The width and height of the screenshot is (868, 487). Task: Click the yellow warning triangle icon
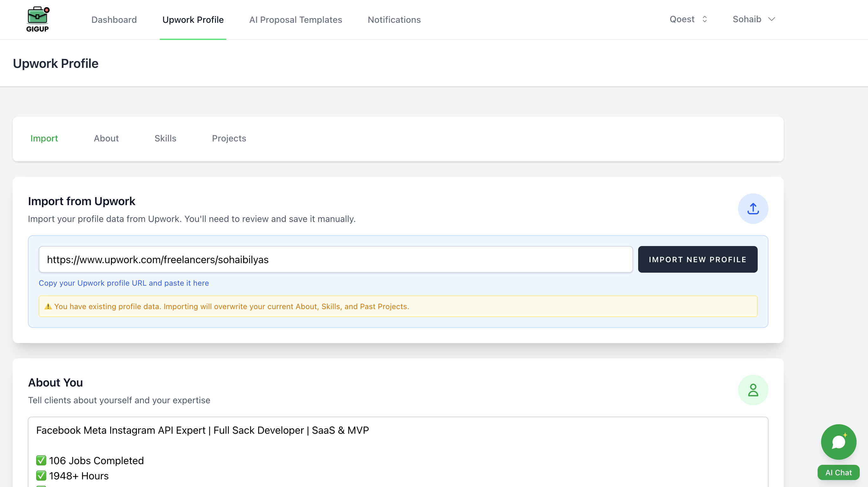pyautogui.click(x=48, y=306)
